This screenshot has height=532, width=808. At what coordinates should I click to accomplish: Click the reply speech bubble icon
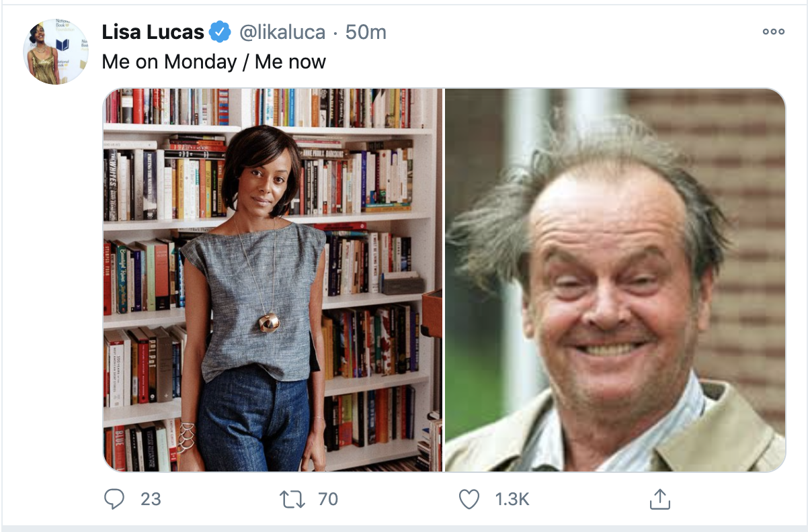coord(114,498)
